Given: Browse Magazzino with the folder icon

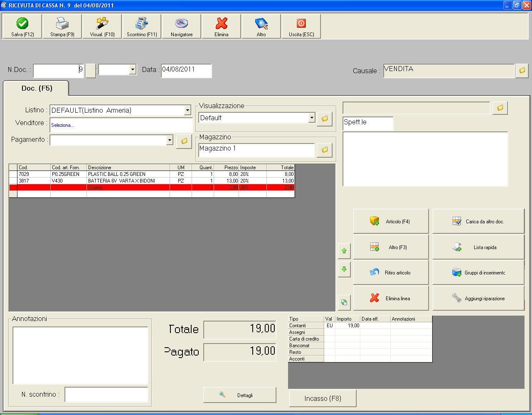Looking at the screenshot, I should point(325,150).
